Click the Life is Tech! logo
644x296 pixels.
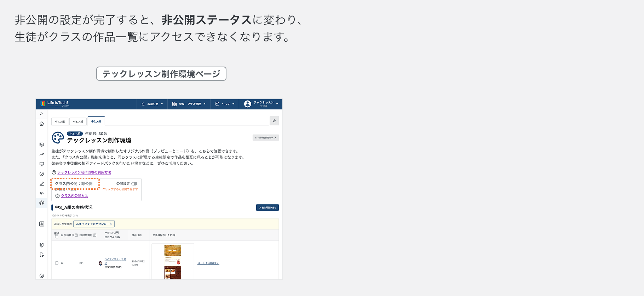click(55, 104)
